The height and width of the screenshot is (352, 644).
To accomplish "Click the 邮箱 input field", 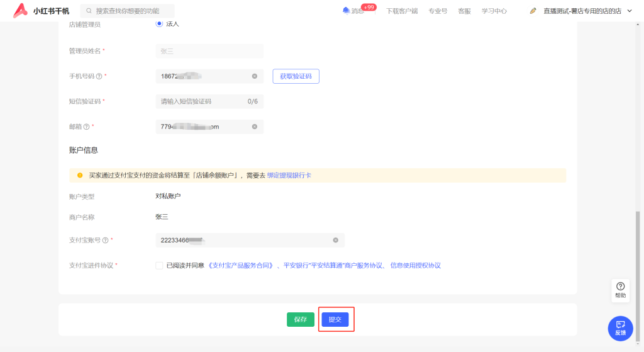I will click(x=209, y=127).
